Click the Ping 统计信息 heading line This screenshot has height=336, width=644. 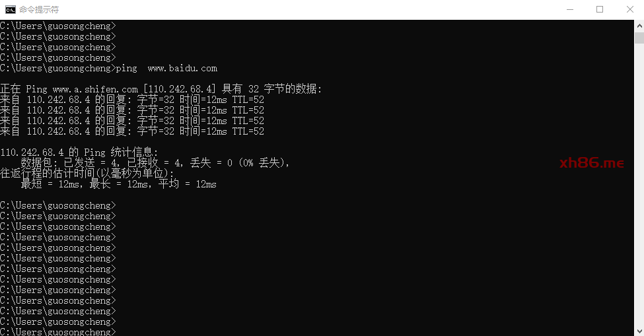coord(79,152)
